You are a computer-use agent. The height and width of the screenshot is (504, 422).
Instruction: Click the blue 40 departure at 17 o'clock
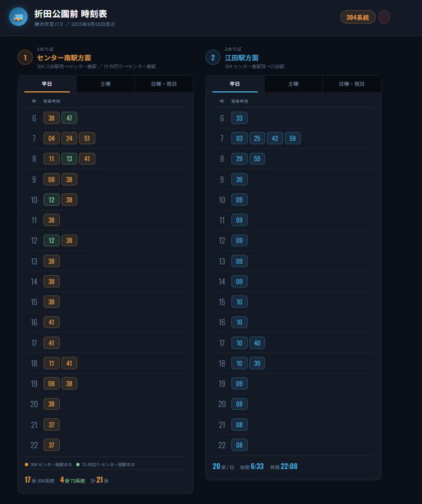point(257,343)
